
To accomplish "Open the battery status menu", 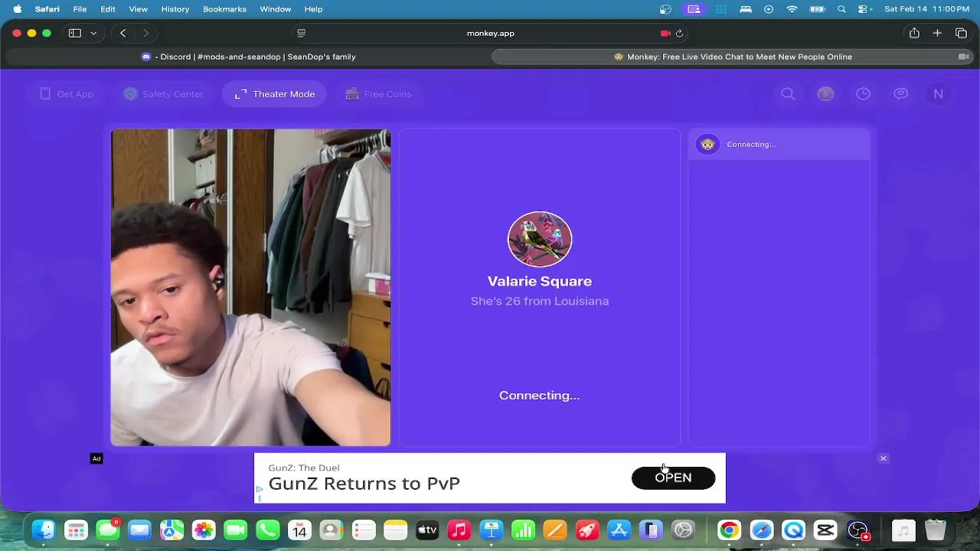I will [x=817, y=9].
